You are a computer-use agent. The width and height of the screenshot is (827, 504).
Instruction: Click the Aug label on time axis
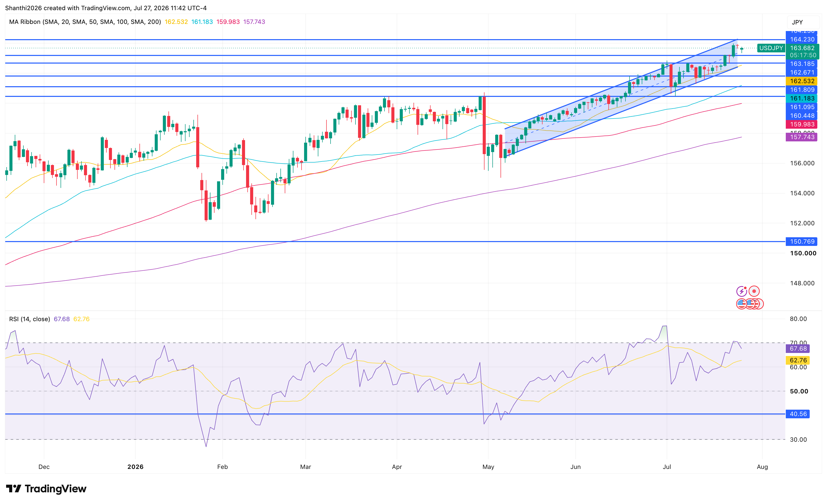pyautogui.click(x=762, y=467)
